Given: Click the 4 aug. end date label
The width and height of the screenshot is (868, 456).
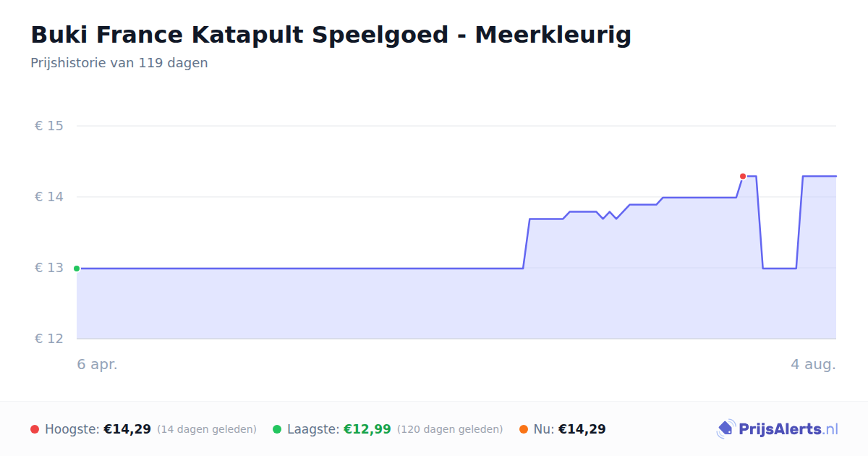Looking at the screenshot, I should pyautogui.click(x=813, y=364).
